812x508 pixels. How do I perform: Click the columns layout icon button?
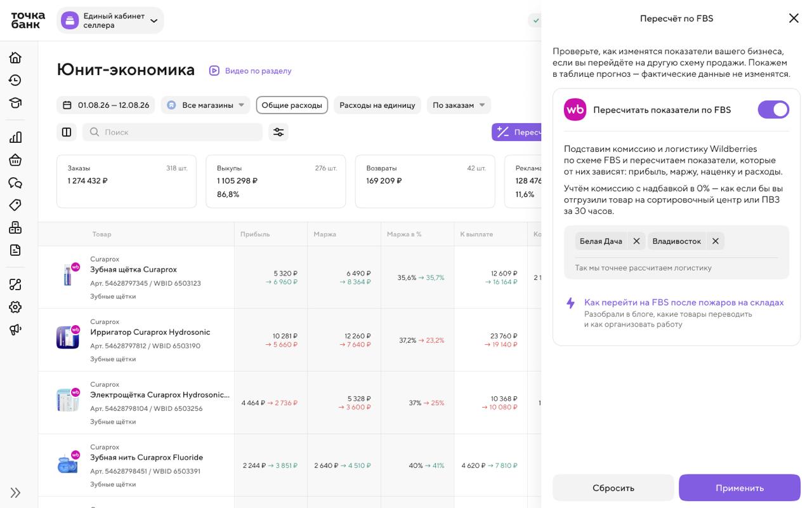coord(67,132)
